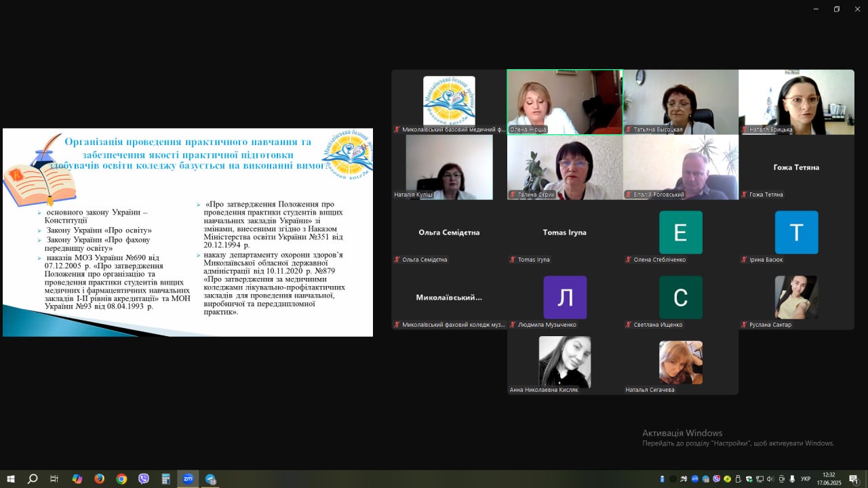Click the shared presentation slide

point(188,232)
